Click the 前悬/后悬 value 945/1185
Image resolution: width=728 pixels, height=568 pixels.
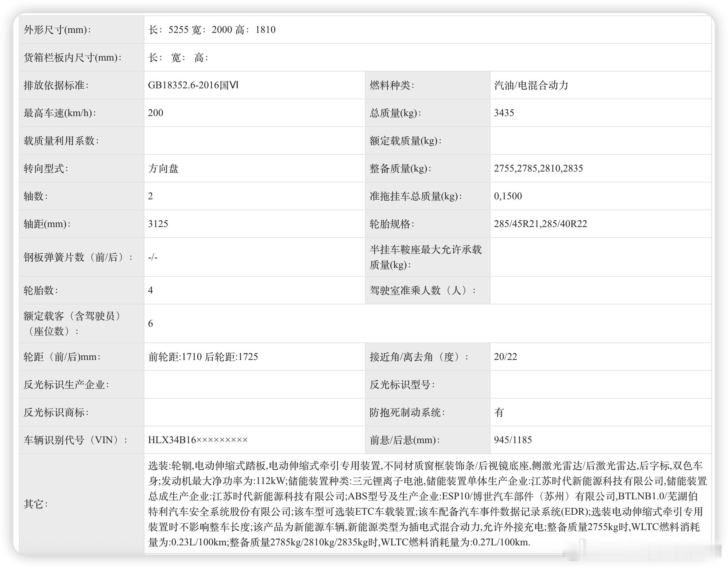coord(513,440)
